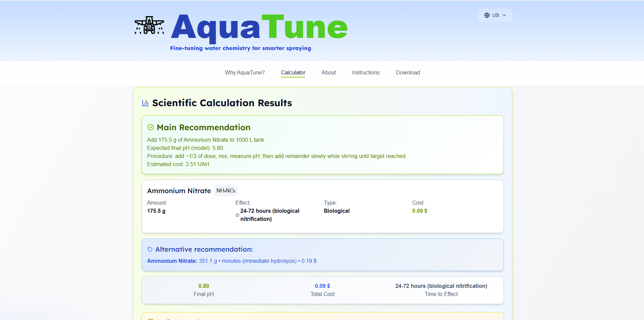Select the Calculator tab

pyautogui.click(x=293, y=72)
